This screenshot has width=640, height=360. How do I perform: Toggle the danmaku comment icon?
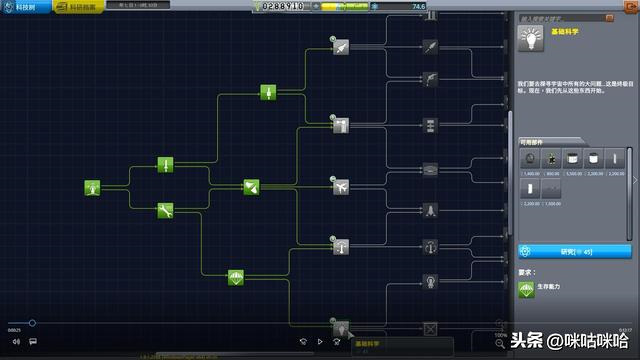click(x=33, y=341)
